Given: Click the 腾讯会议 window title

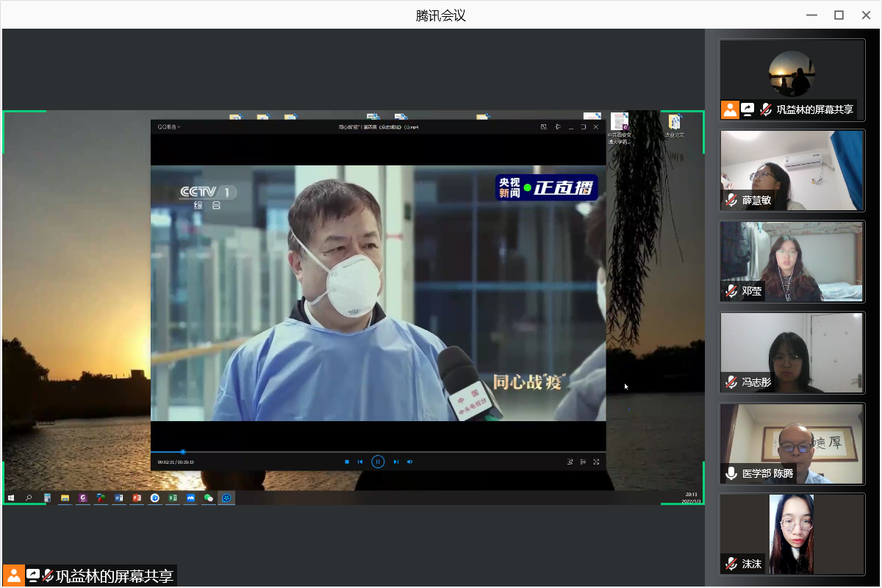Looking at the screenshot, I should click(x=441, y=15).
